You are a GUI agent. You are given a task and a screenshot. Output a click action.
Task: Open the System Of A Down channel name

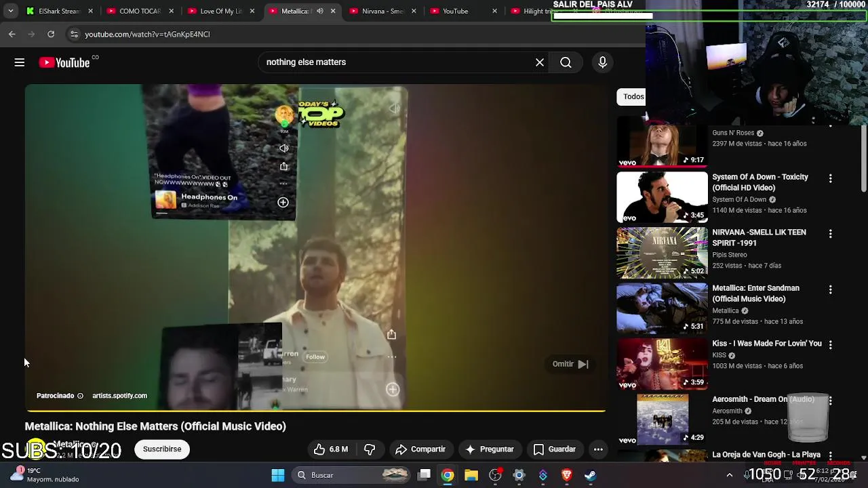pos(739,199)
